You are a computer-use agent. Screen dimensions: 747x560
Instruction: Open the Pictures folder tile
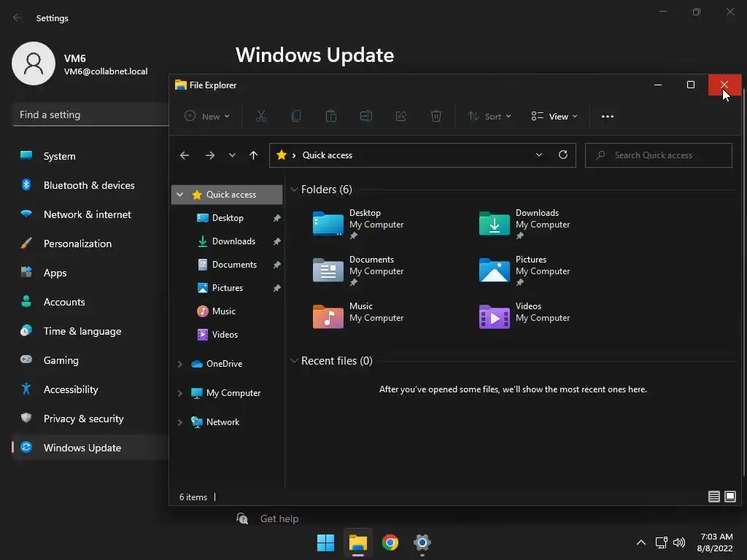pyautogui.click(x=525, y=271)
